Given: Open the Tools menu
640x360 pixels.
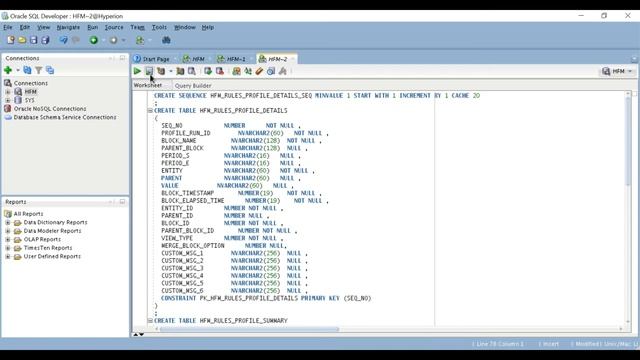Looking at the screenshot, I should 159,27.
